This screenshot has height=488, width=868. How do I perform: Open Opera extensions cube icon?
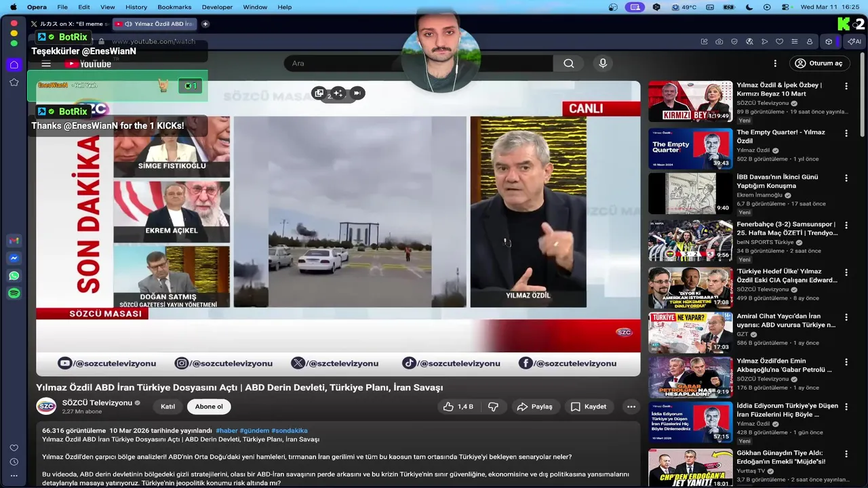click(x=829, y=41)
